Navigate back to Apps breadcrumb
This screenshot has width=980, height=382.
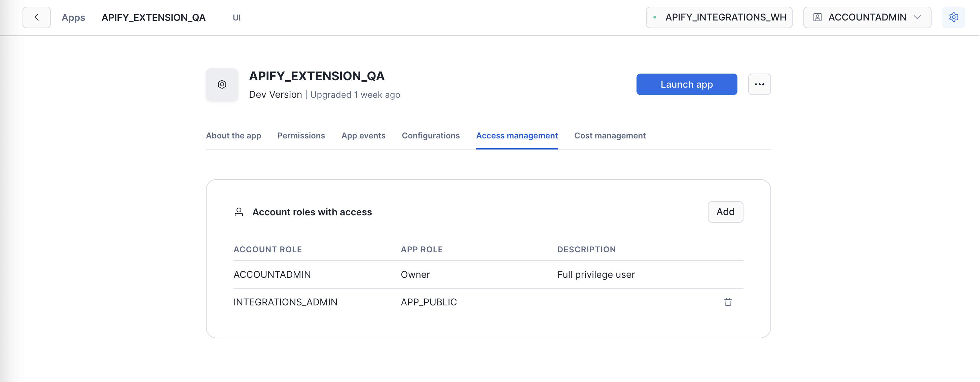tap(73, 17)
